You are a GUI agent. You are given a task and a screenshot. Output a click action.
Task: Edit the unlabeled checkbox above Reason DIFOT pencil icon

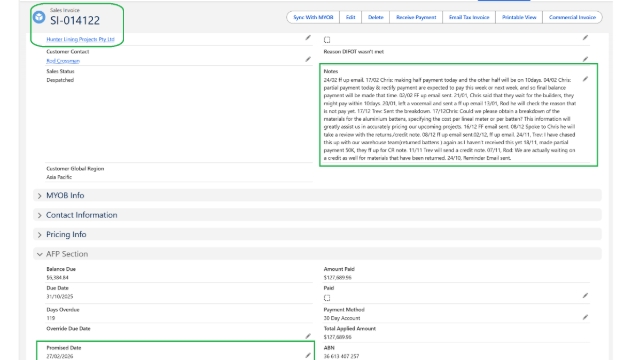pyautogui.click(x=585, y=38)
